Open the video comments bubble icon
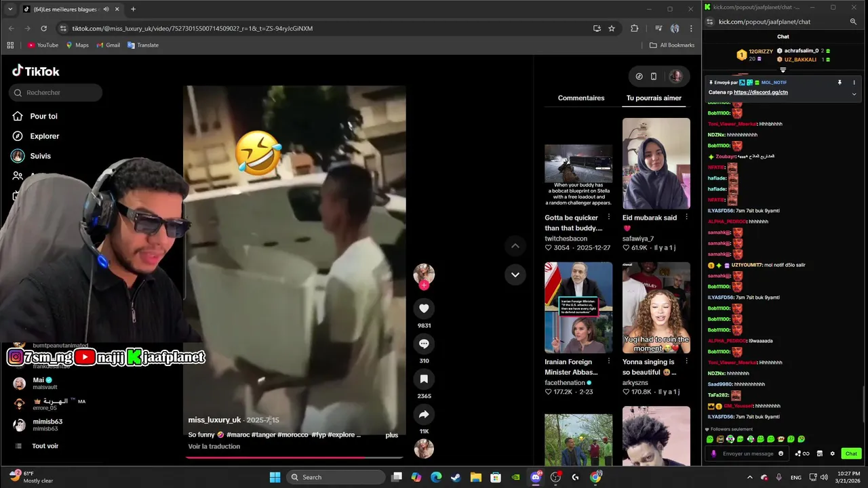Viewport: 868px width, 488px height. 424,344
